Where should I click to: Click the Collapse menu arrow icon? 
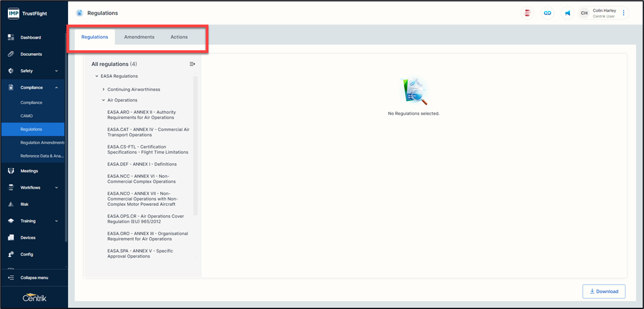11,278
